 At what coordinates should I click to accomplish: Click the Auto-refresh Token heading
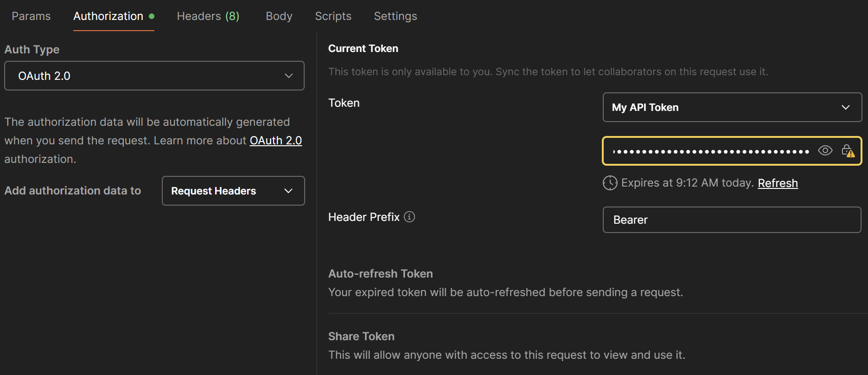point(381,274)
